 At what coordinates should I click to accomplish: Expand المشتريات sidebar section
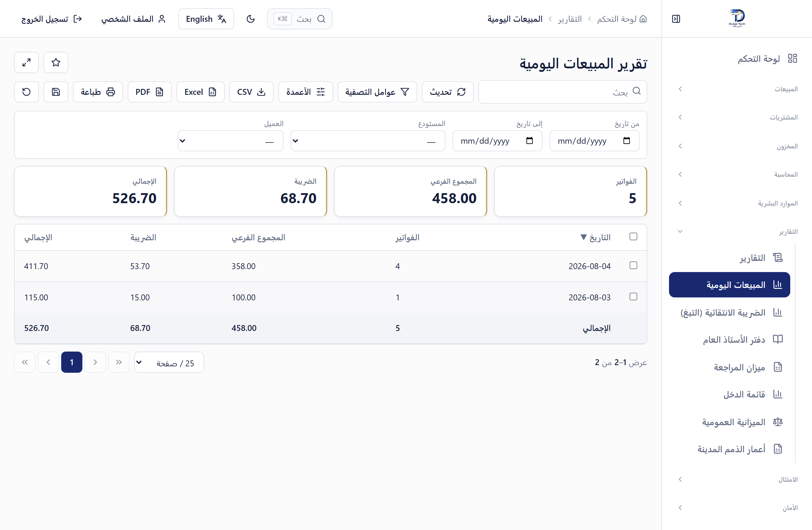pos(737,117)
